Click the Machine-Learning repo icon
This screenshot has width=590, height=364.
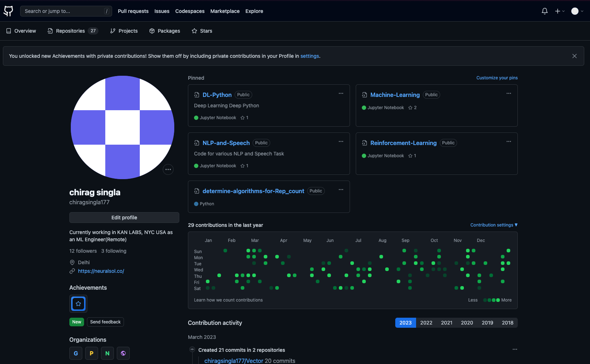coord(364,95)
